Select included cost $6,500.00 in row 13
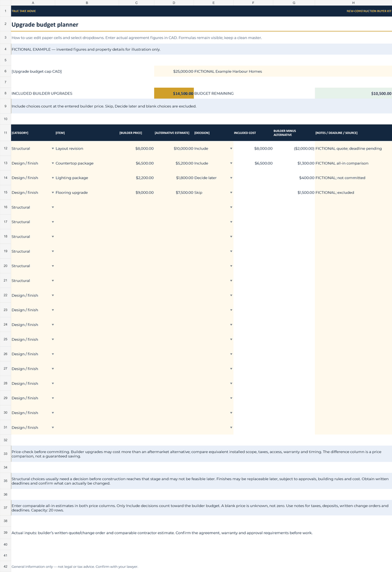 253,163
